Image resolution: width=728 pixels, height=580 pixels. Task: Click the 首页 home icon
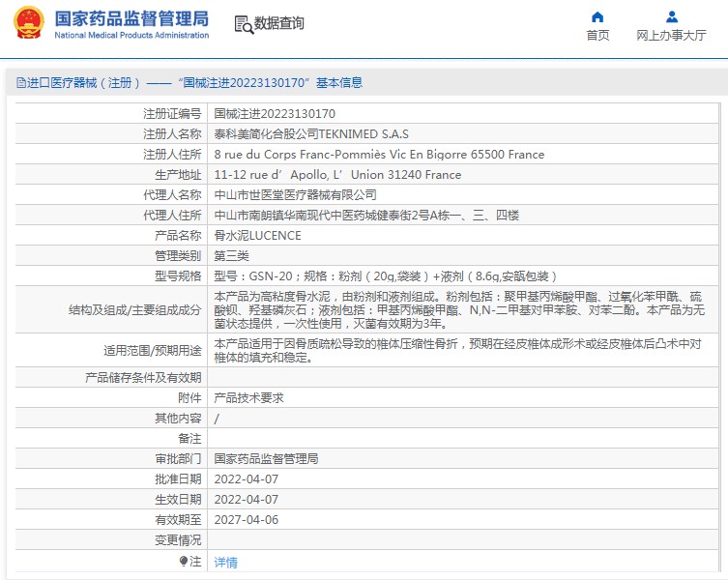pyautogui.click(x=597, y=17)
